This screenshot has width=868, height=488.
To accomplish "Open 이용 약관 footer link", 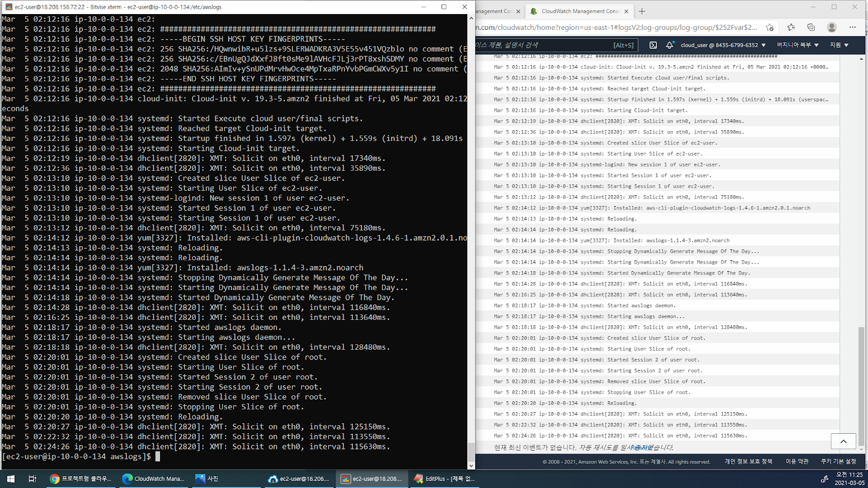I will coord(797,461).
